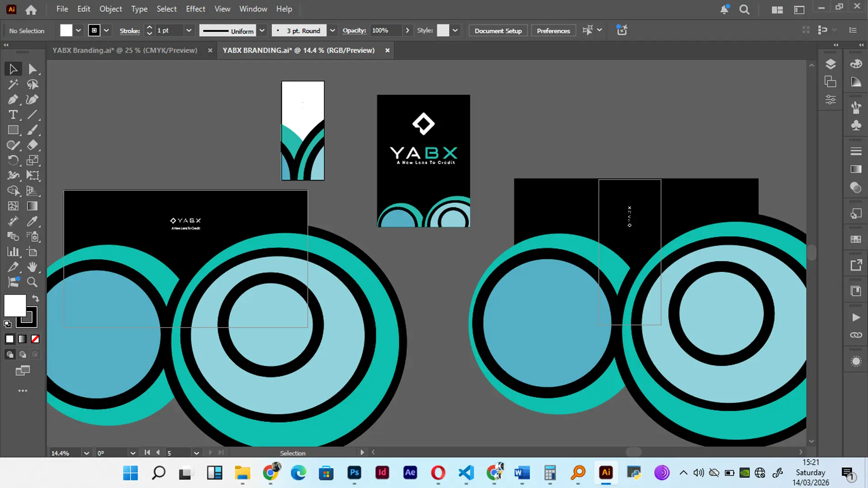Toggle swap fill and stroke colors

tap(35, 298)
